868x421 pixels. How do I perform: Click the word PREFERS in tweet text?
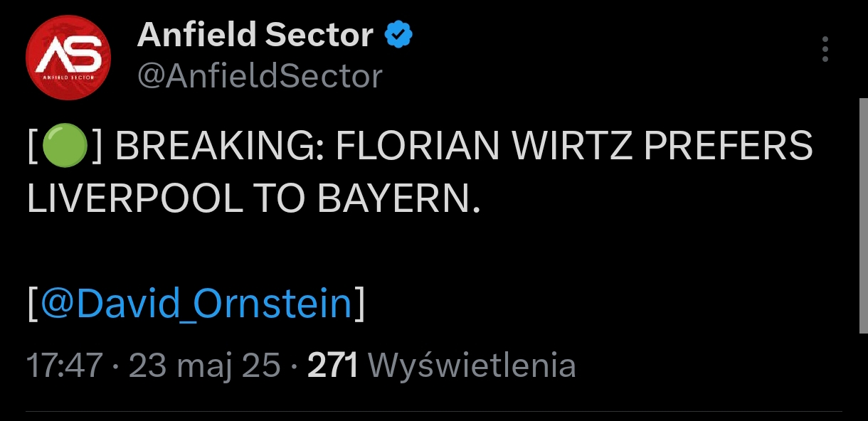point(729,146)
